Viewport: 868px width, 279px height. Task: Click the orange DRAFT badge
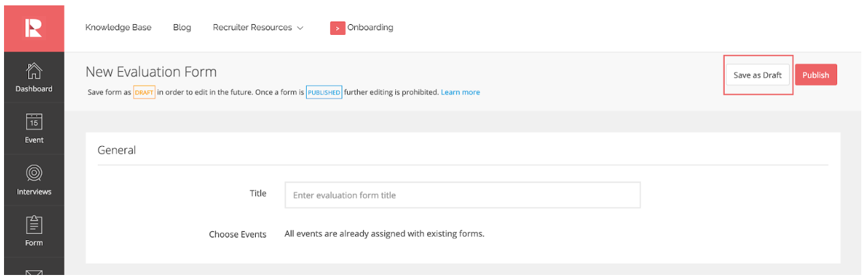tap(144, 93)
